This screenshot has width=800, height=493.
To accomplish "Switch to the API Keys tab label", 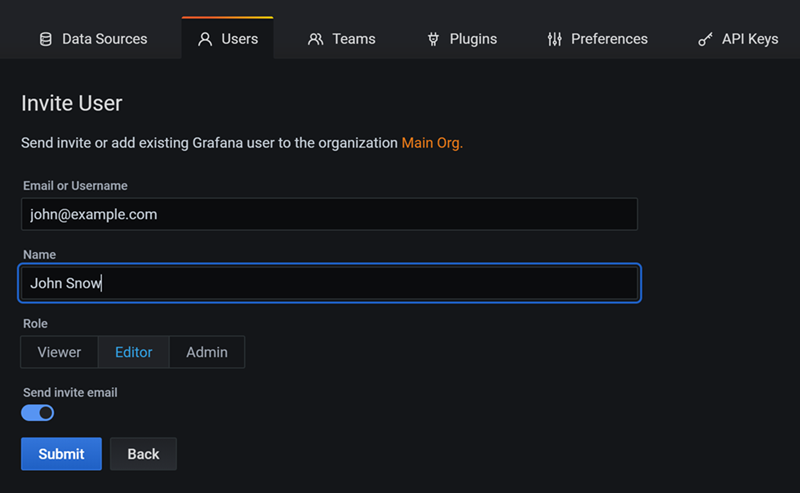I will pyautogui.click(x=749, y=39).
